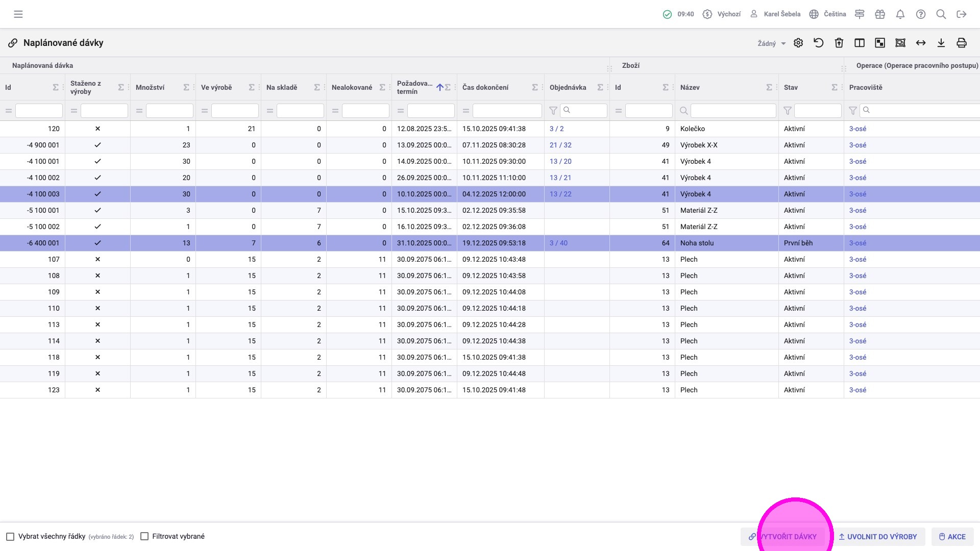Click the download export icon
Image resolution: width=980 pixels, height=551 pixels.
pos(941,43)
